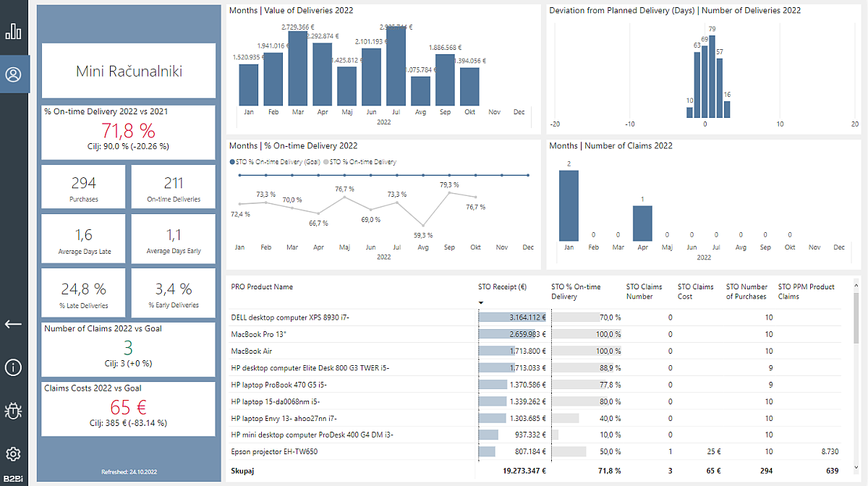Open the settings gear icon
Screen dimensions: 868x486
tap(14, 454)
